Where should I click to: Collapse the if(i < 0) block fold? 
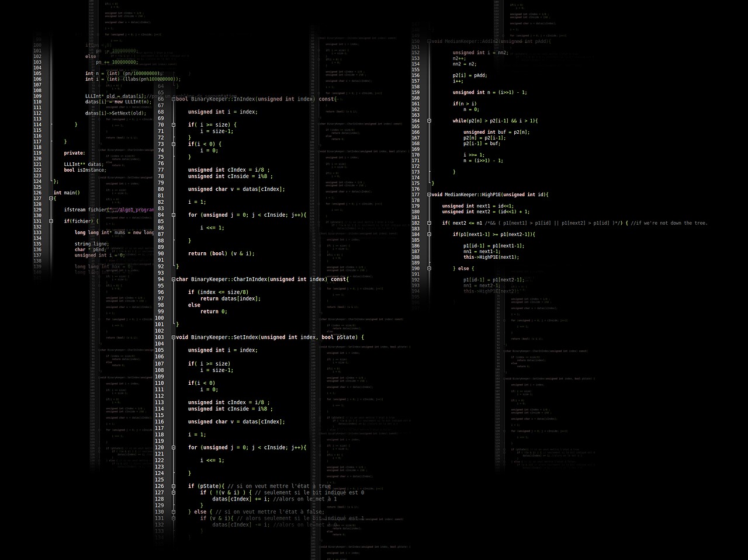pyautogui.click(x=174, y=143)
